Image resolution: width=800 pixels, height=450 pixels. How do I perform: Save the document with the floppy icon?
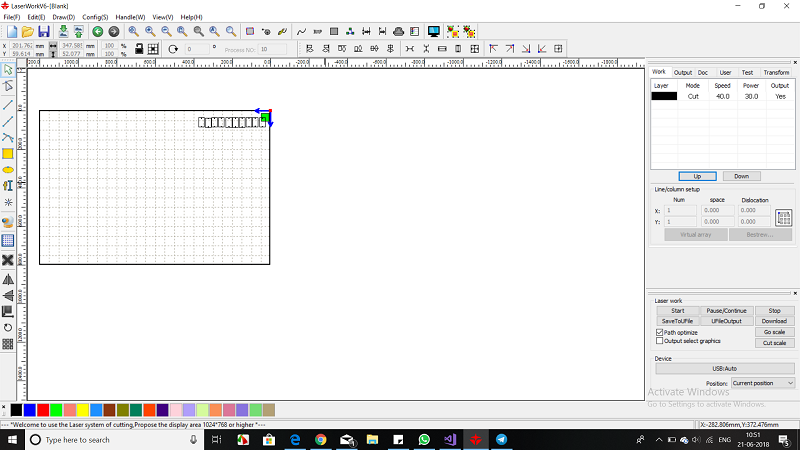44,32
